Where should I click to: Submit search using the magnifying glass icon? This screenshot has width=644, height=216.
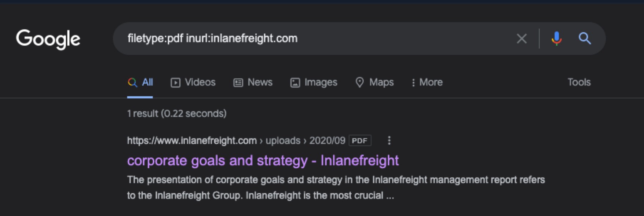pos(585,39)
